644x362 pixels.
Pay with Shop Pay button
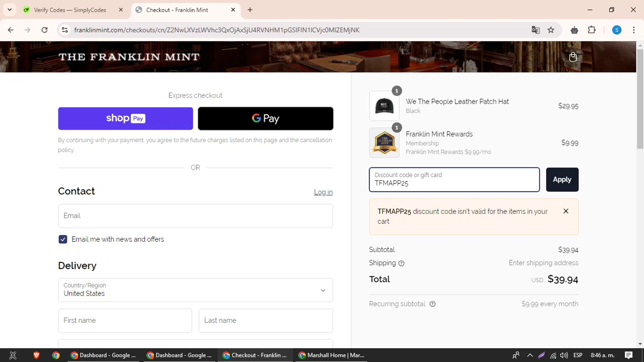click(x=125, y=119)
